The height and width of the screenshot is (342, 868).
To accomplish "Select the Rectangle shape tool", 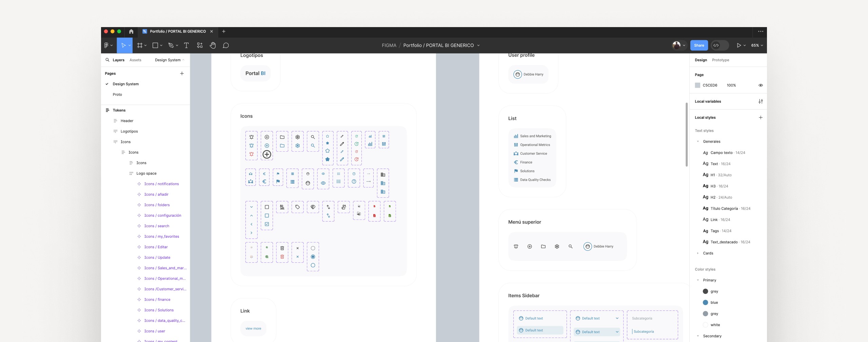I will (155, 45).
